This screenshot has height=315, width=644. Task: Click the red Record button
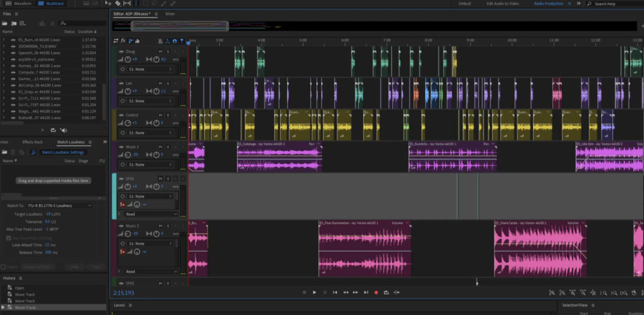(376, 292)
